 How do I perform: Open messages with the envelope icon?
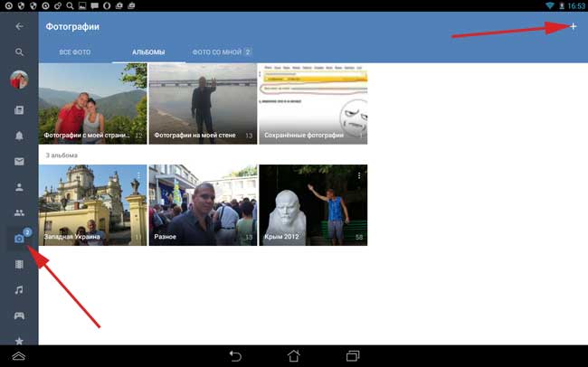[x=19, y=162]
